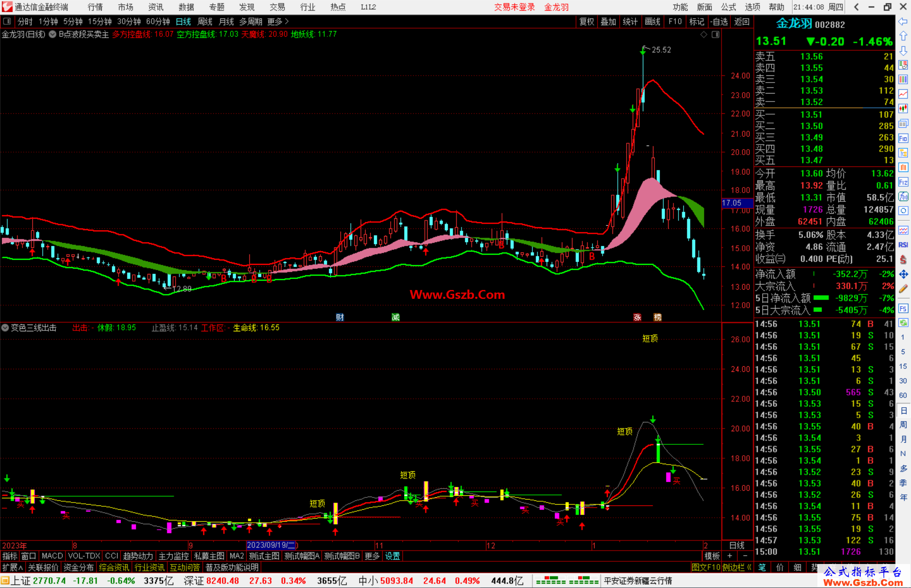Expand the 扩展 panel arrow
The image size is (911, 588).
pyautogui.click(x=13, y=567)
